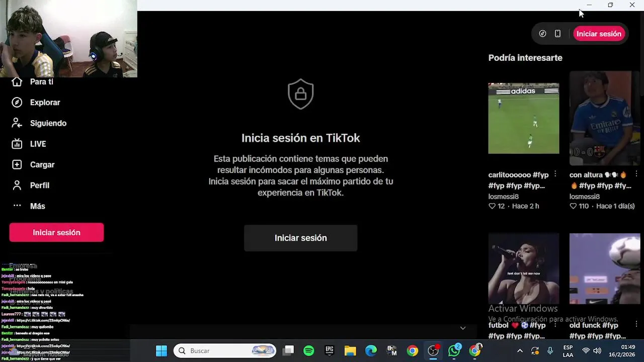This screenshot has width=644, height=362.
Task: Open options for futbol #fyp video
Action: coord(555,324)
